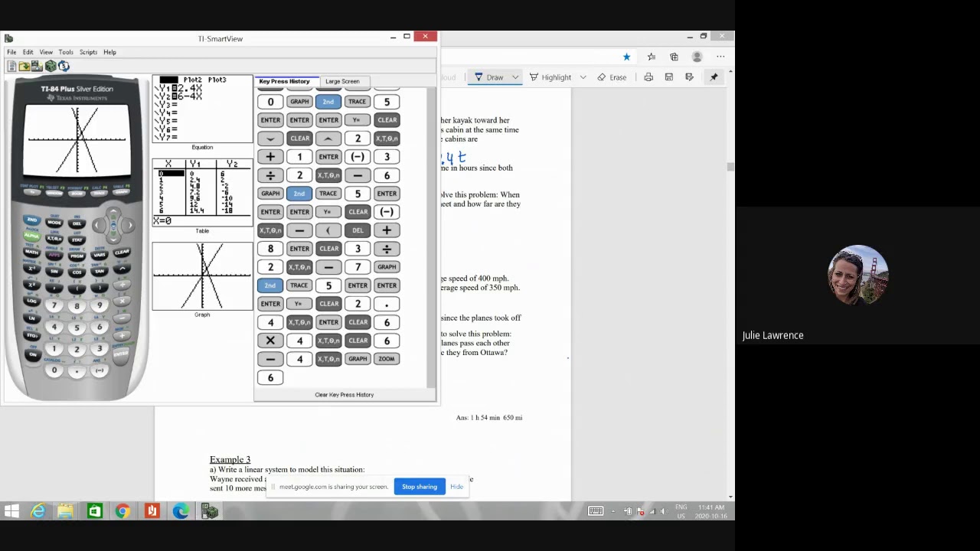The width and height of the screenshot is (980, 551).
Task: Click the open folder icon in TI-SmartView toolbar
Action: click(x=24, y=67)
